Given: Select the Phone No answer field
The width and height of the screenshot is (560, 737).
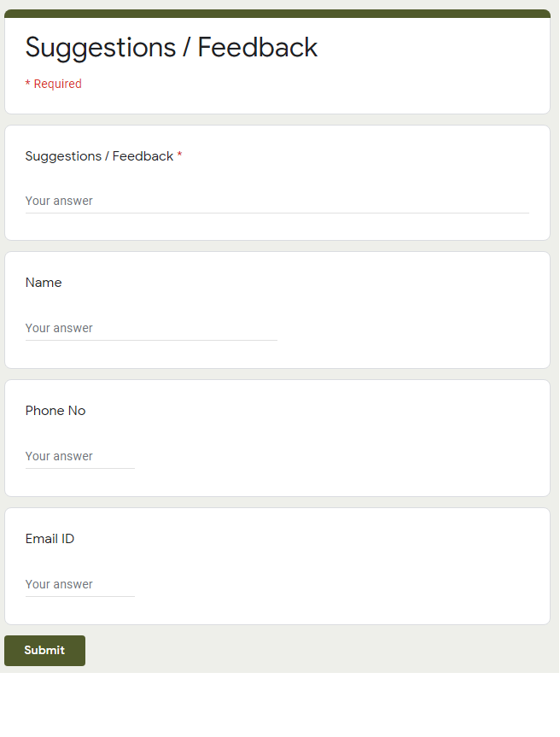Looking at the screenshot, I should coord(80,456).
